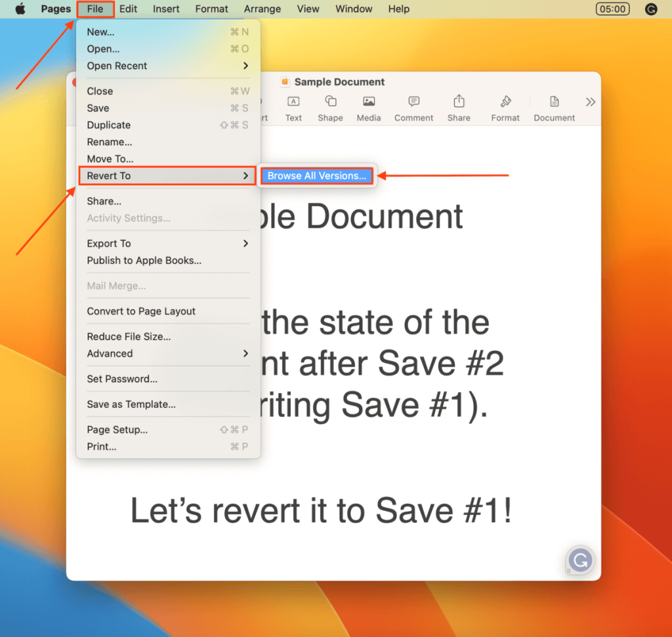The image size is (672, 637).
Task: Click the 05:00 timer in the menu bar
Action: click(x=612, y=9)
